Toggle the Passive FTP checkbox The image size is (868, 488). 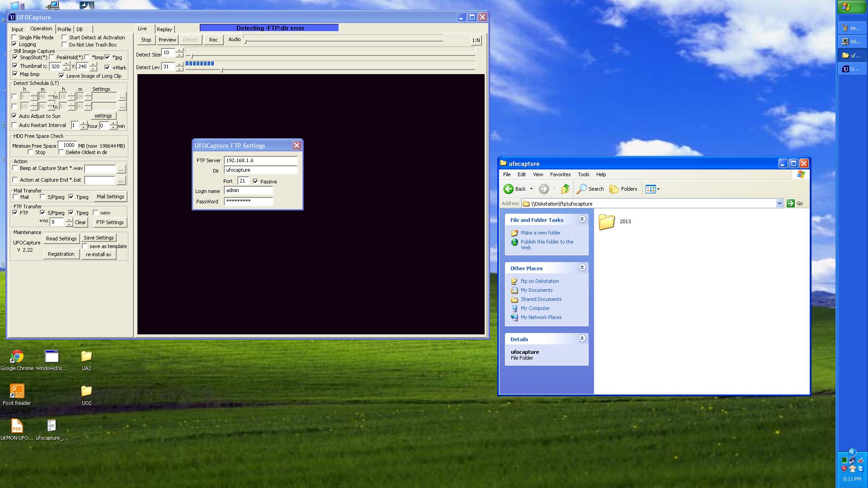[x=256, y=181]
